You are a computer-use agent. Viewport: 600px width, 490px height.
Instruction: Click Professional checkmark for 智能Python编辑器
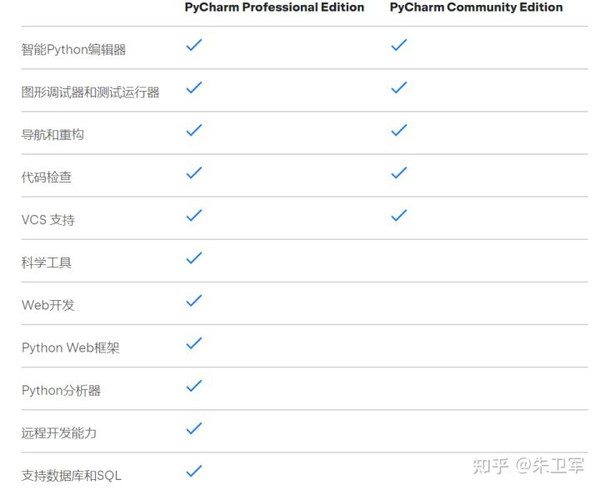(x=194, y=45)
